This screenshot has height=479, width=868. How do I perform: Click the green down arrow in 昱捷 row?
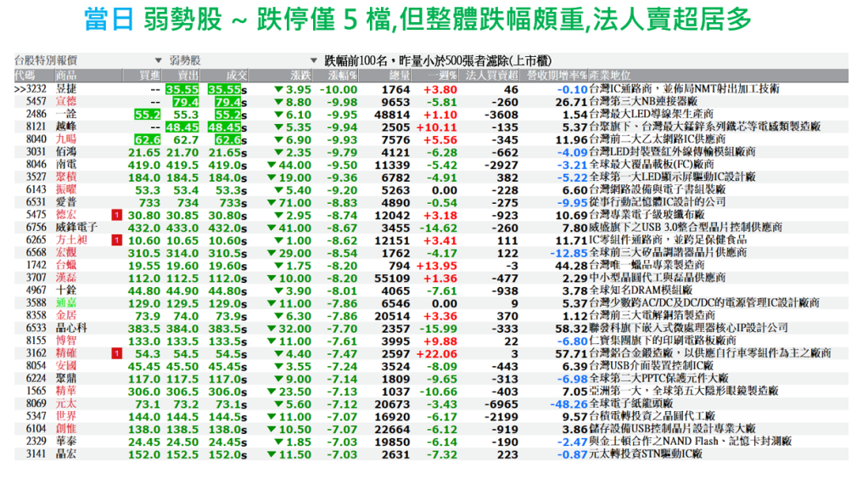tap(275, 89)
